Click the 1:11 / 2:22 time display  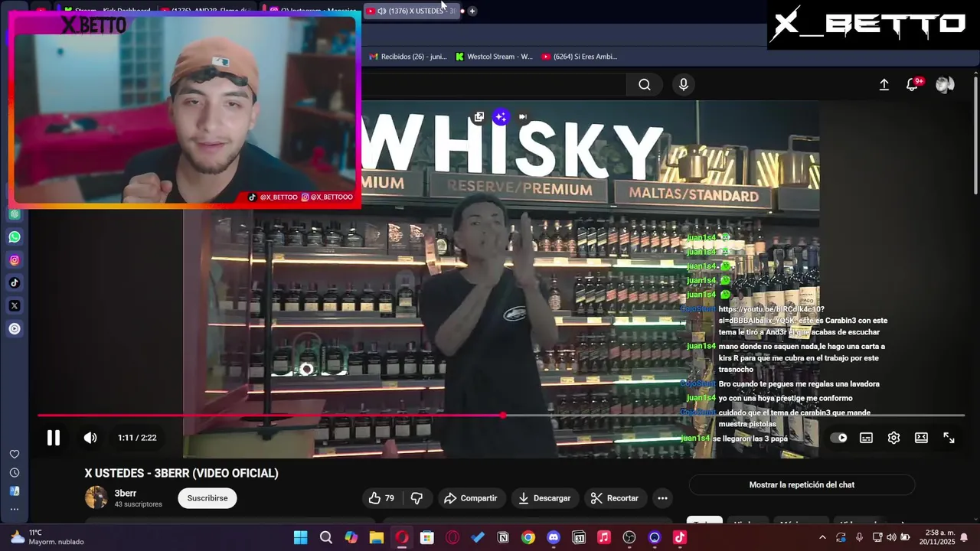137,438
